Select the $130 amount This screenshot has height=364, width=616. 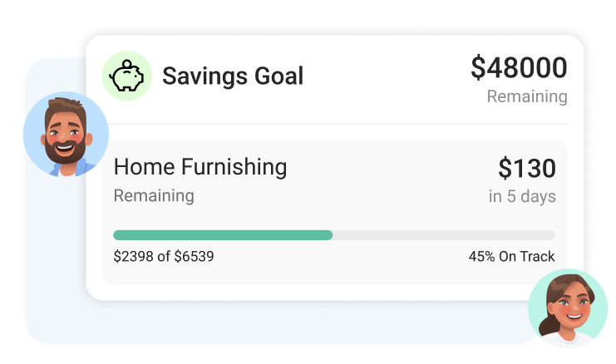pos(527,169)
